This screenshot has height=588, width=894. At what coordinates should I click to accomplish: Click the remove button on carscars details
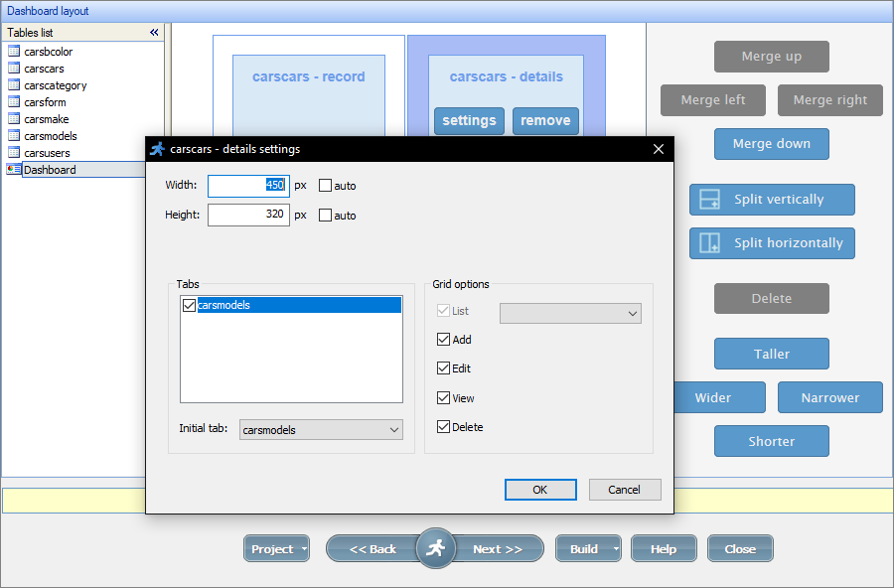[545, 120]
